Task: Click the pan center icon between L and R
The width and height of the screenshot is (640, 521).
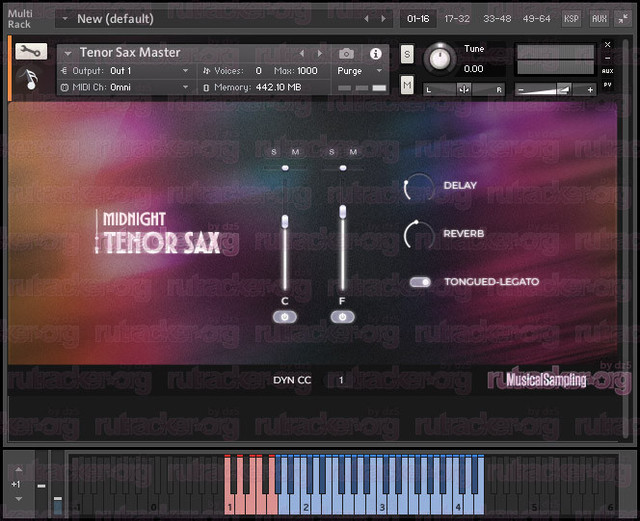Action: [464, 89]
